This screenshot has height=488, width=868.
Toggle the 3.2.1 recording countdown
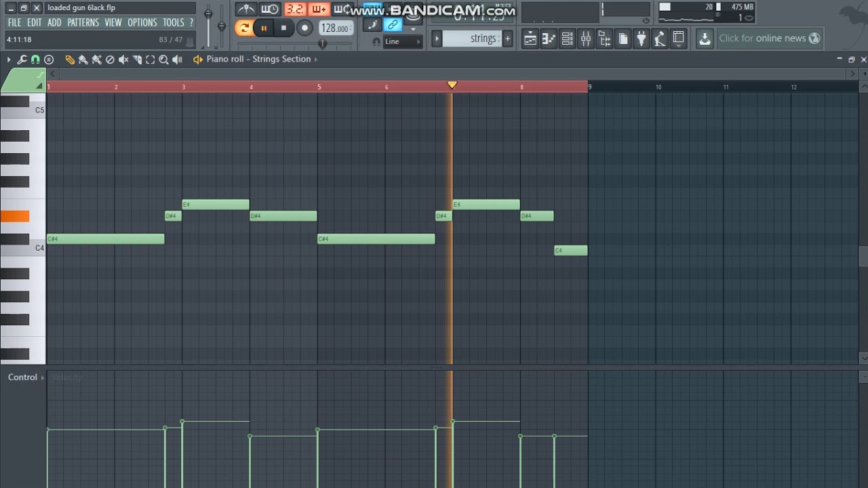(294, 9)
